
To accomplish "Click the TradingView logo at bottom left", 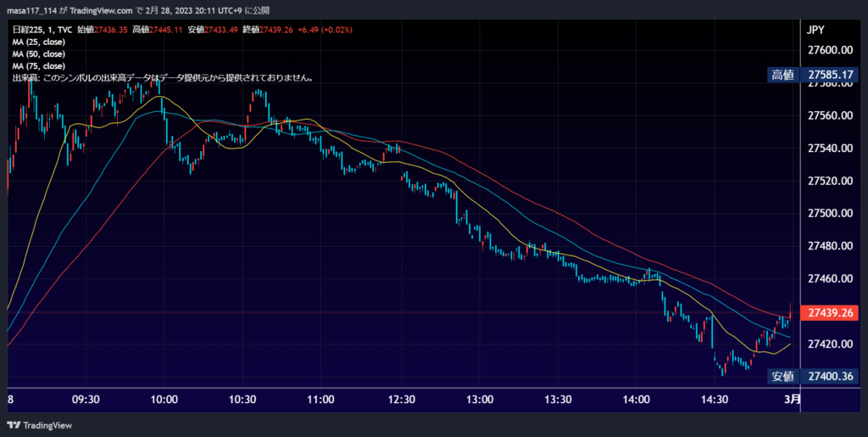I will click(39, 425).
